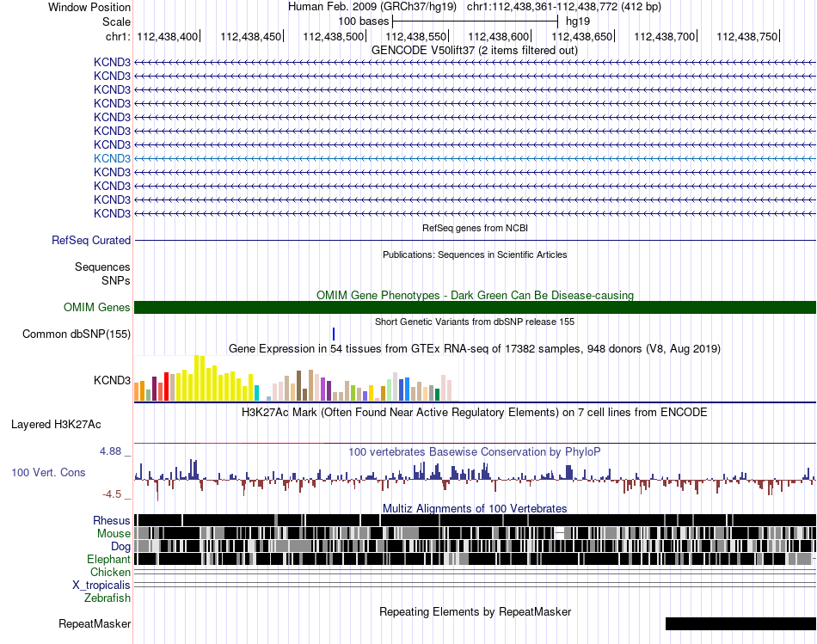This screenshot has width=817, height=644.
Task: Click the 4.88 upper conservation scale value
Action: (x=110, y=451)
